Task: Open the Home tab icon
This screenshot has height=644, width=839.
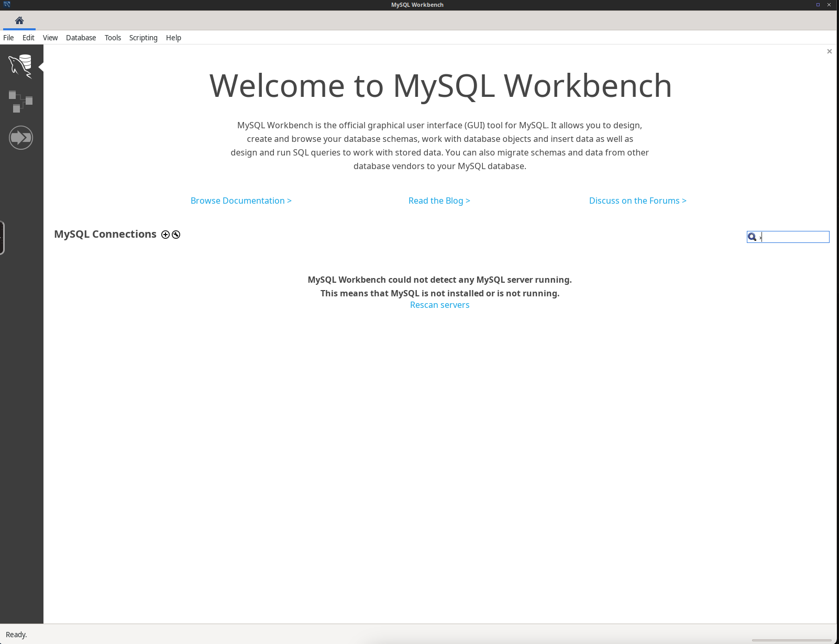Action: point(19,20)
